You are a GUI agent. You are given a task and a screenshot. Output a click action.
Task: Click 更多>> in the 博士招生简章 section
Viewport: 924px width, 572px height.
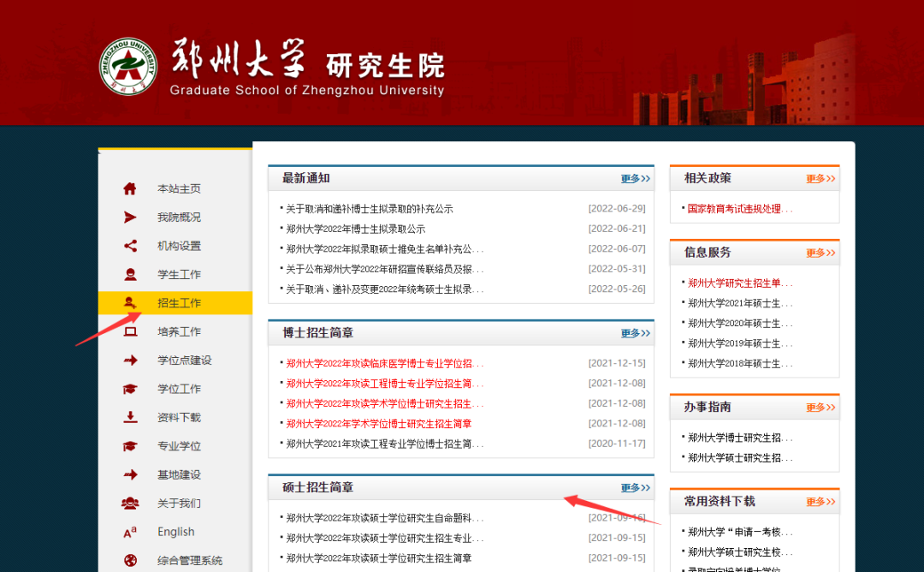click(x=635, y=333)
